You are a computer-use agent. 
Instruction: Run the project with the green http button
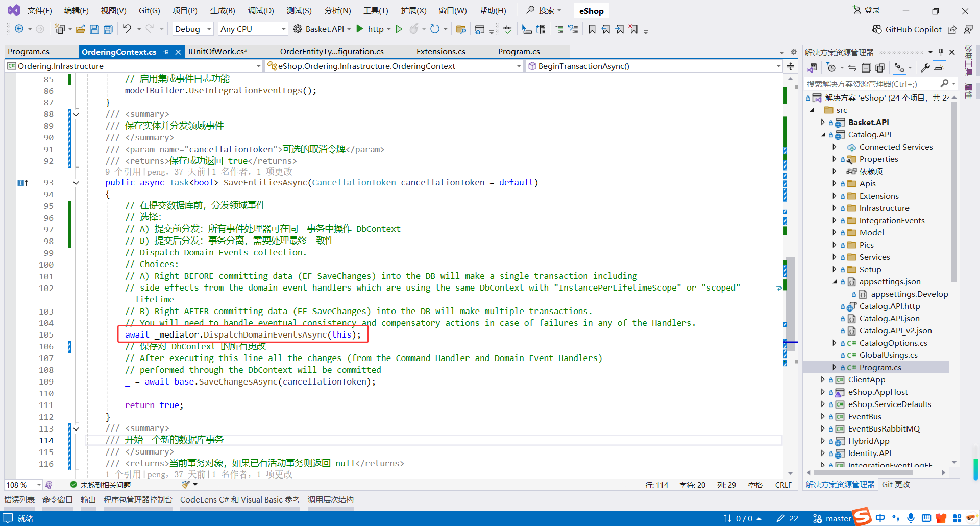(360, 29)
